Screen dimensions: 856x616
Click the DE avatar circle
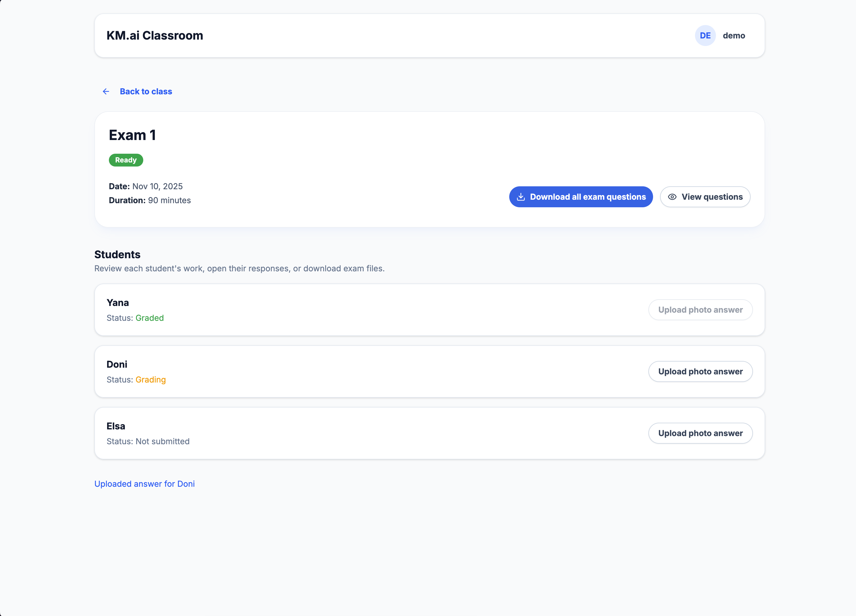point(705,36)
